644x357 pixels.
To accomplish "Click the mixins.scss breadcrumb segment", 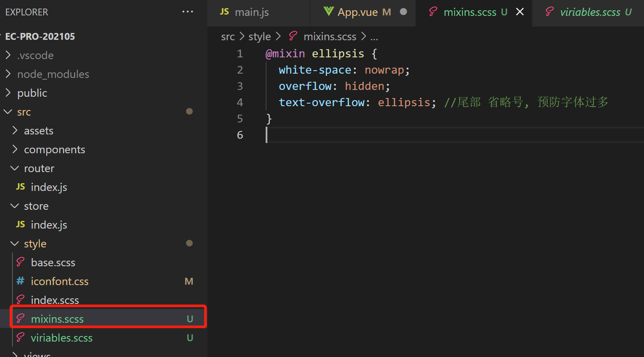I will pos(330,37).
